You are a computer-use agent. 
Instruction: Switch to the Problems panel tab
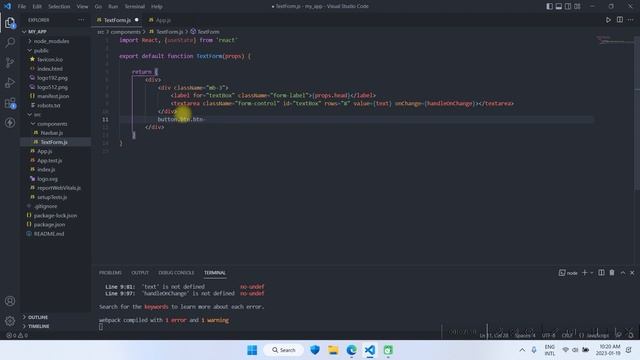(x=110, y=272)
